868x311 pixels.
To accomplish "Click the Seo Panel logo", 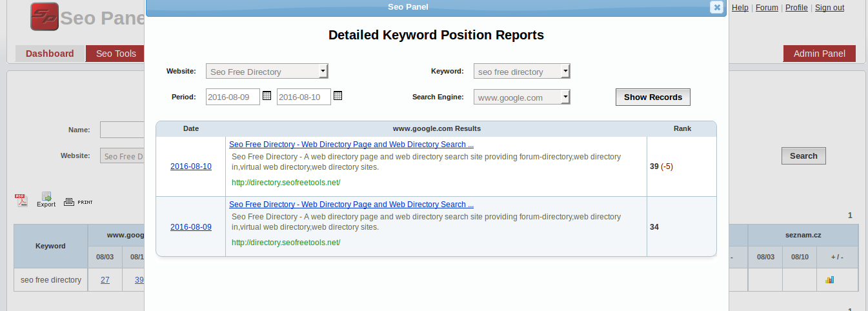I will pyautogui.click(x=45, y=17).
